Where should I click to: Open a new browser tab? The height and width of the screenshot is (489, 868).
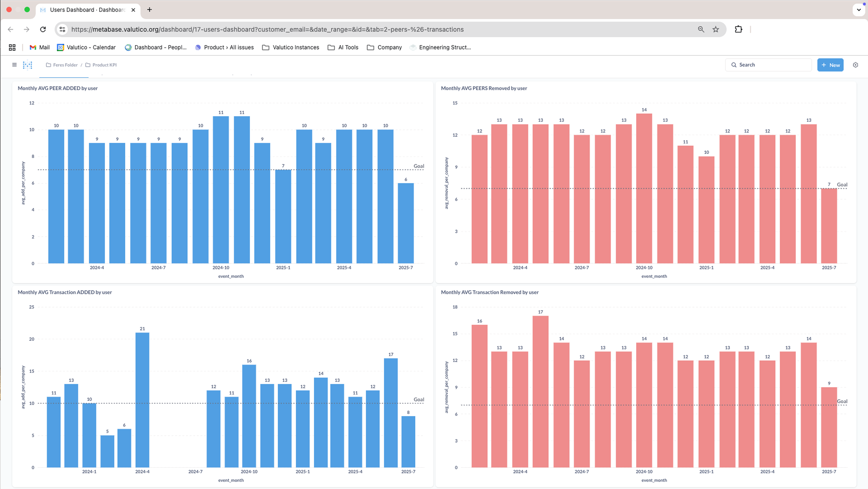pyautogui.click(x=149, y=10)
